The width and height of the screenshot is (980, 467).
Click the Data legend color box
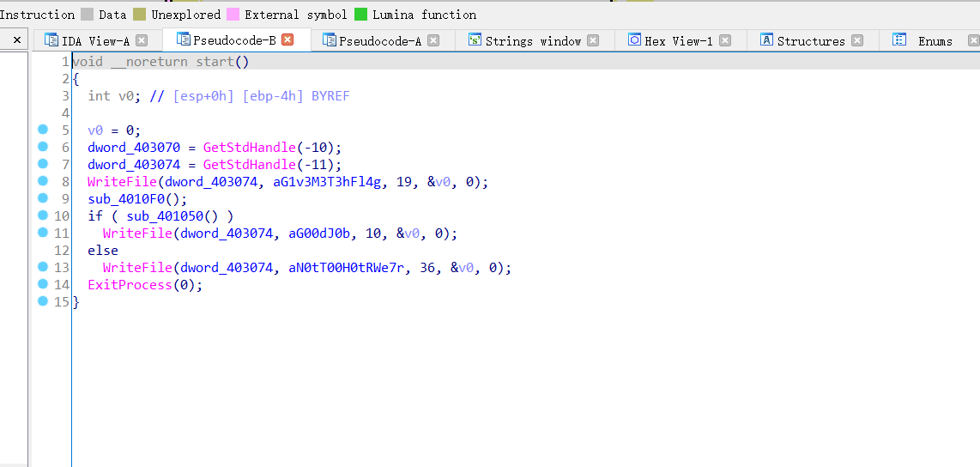click(x=88, y=15)
